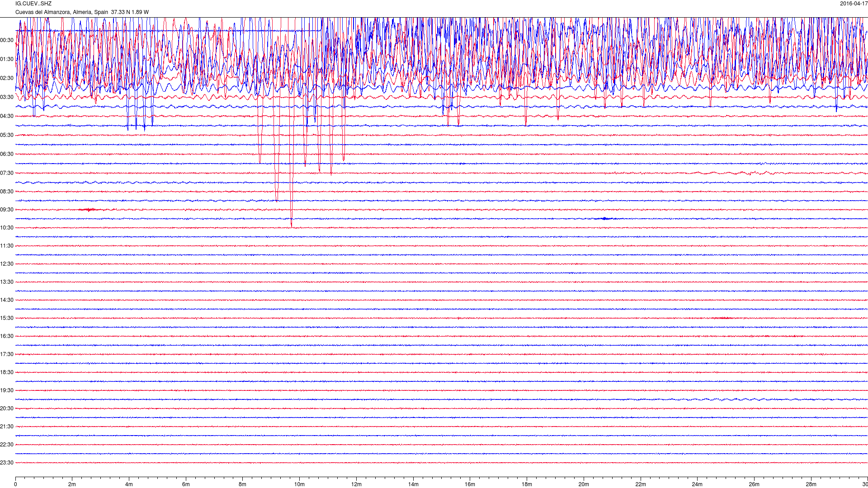Select the 07:30 time label
Screen dimensions: 868x488
click(7, 173)
